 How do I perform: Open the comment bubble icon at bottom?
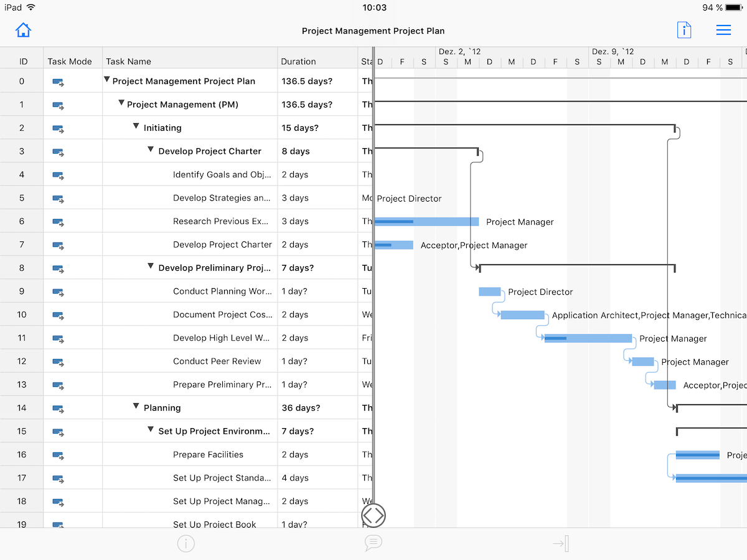[x=373, y=543]
